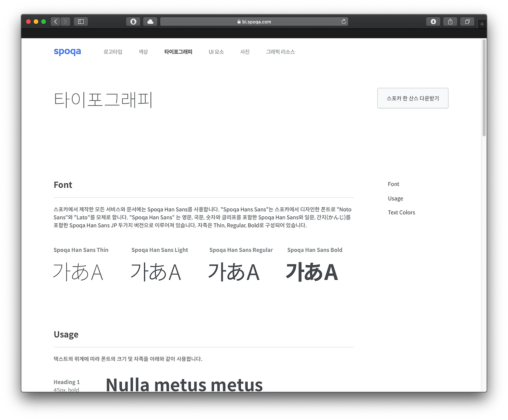The image size is (508, 420).
Task: Reload the bi.spoqa.com page
Action: pyautogui.click(x=344, y=21)
